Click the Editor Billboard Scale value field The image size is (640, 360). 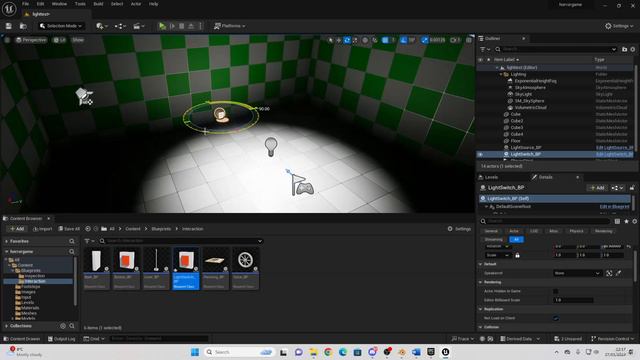(573, 300)
